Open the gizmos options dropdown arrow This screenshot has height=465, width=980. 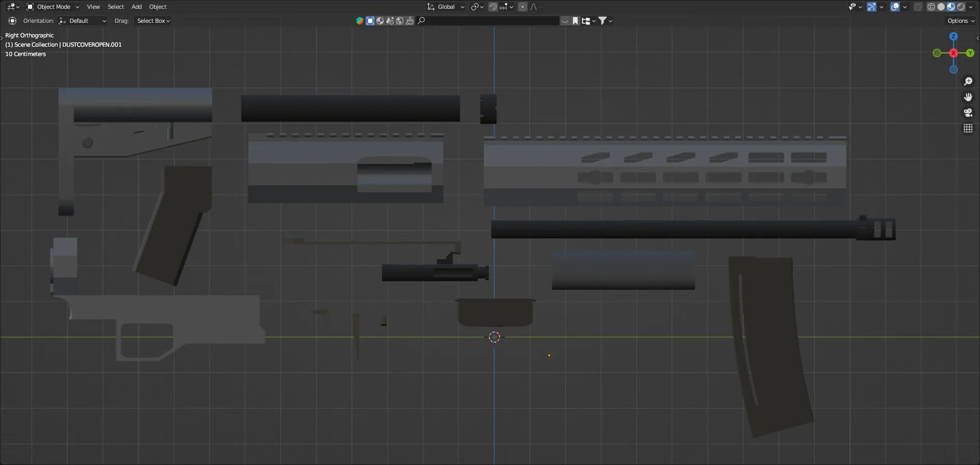881,7
